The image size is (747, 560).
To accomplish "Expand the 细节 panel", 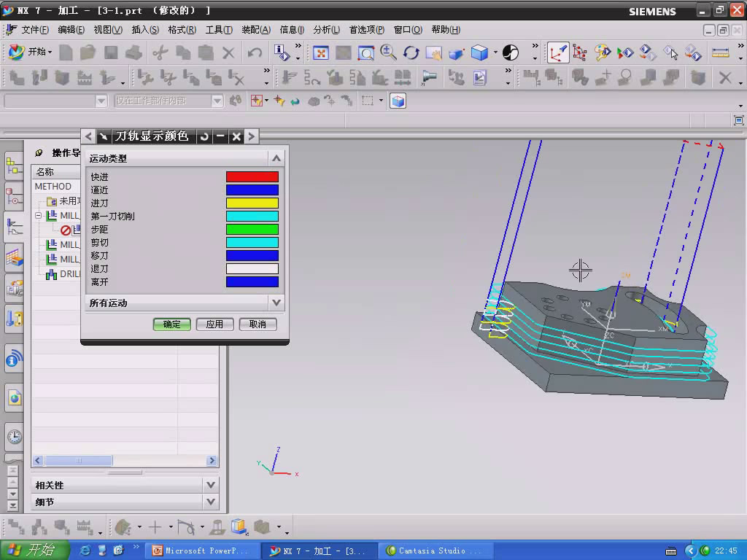I will tap(211, 502).
